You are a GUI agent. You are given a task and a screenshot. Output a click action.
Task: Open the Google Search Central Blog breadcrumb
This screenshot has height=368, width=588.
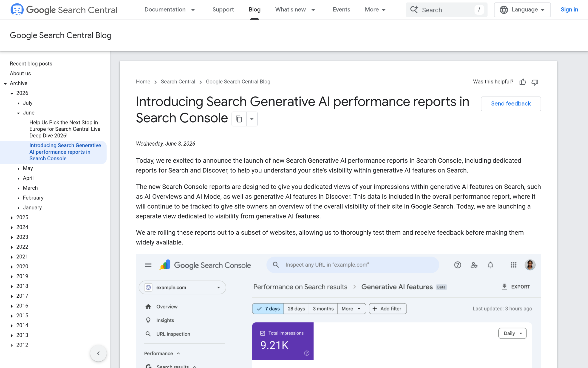click(x=238, y=82)
